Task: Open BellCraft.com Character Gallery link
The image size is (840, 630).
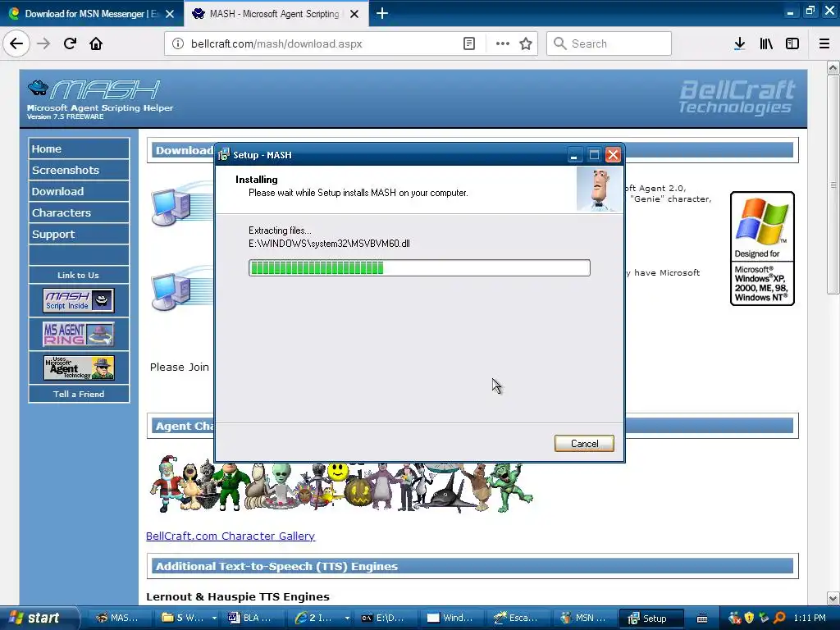Action: 231,536
